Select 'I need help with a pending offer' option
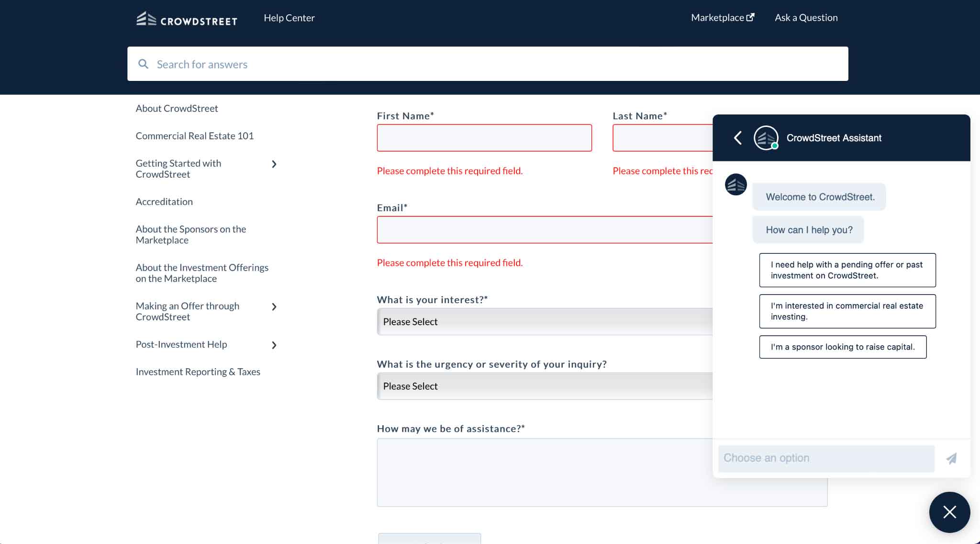Image resolution: width=980 pixels, height=544 pixels. pos(847,270)
